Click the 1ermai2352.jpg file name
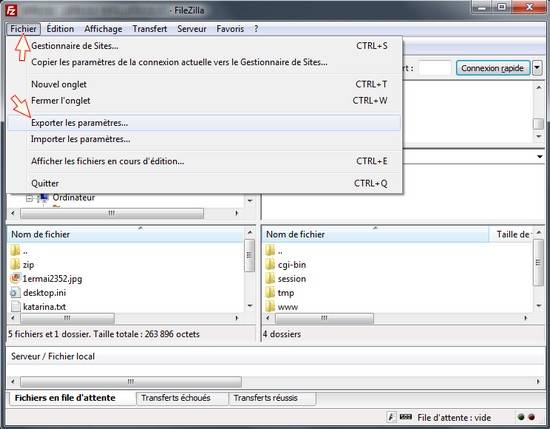 coord(52,279)
